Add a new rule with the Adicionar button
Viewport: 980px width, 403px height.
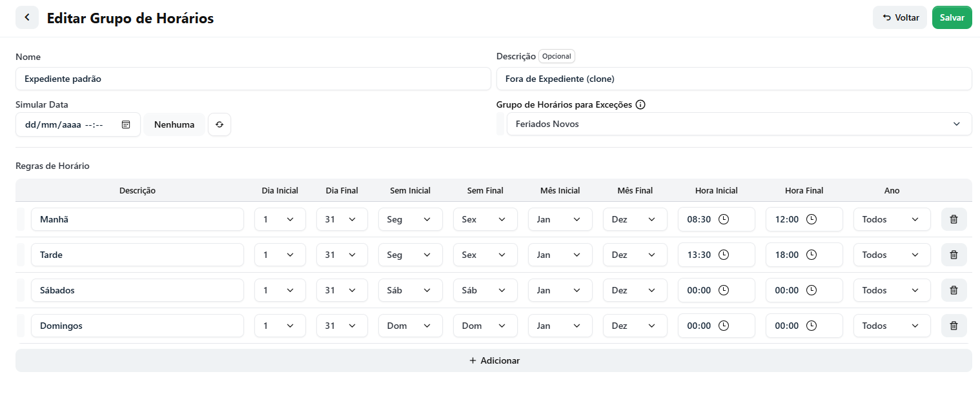click(494, 360)
